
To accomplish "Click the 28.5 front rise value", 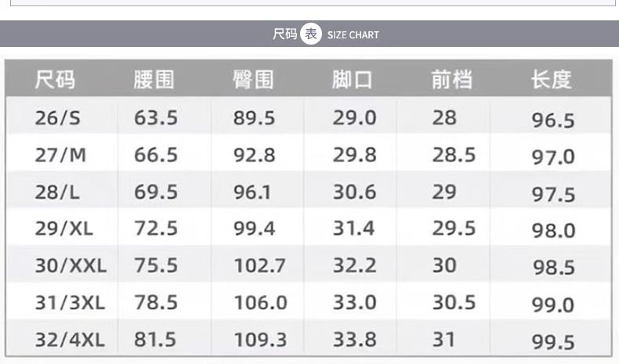I will point(454,155).
